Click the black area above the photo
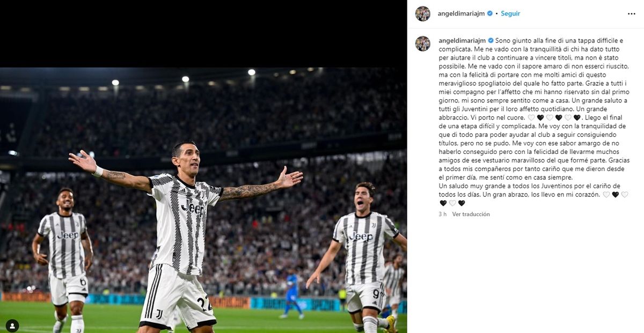The image size is (644, 333). pyautogui.click(x=203, y=34)
